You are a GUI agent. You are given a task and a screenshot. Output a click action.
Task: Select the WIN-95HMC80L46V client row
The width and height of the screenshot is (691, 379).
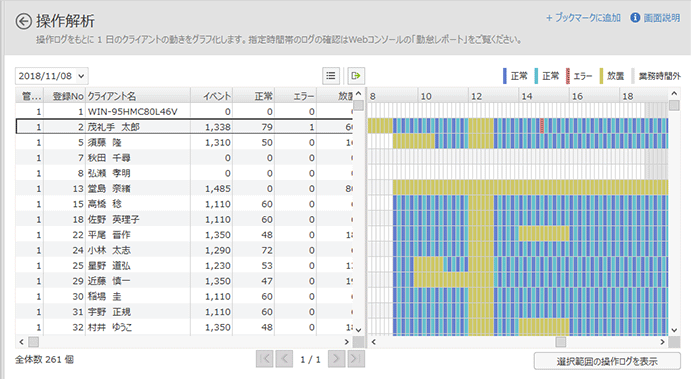tap(184, 111)
